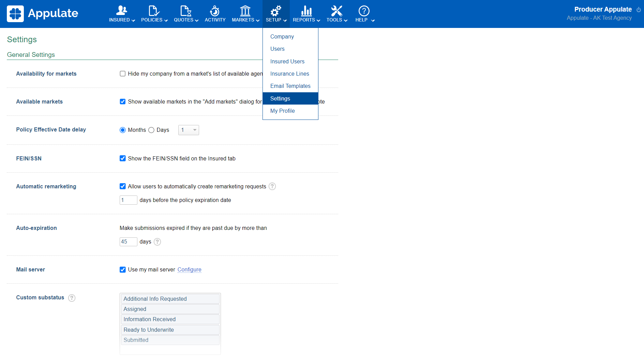Image resolution: width=644 pixels, height=361 pixels.
Task: Open the Insured section icon
Action: click(x=122, y=10)
